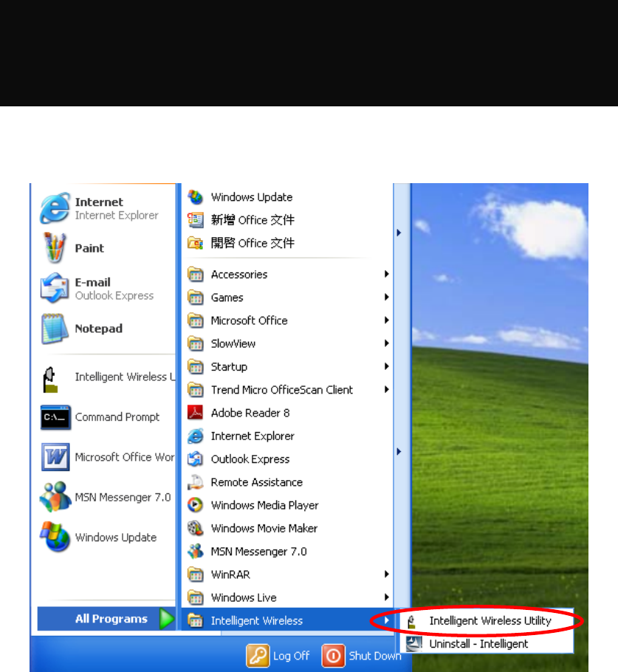Expand Startup submenu arrow
618x672 pixels.
387,366
